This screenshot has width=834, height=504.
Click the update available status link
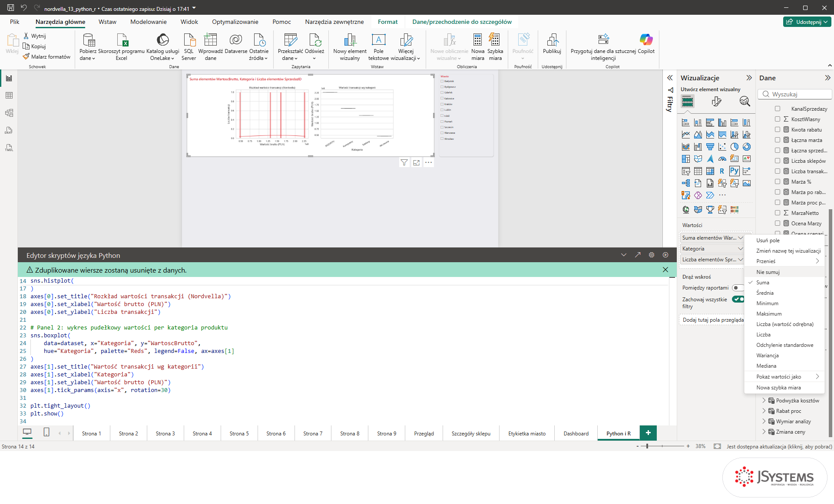(779, 446)
